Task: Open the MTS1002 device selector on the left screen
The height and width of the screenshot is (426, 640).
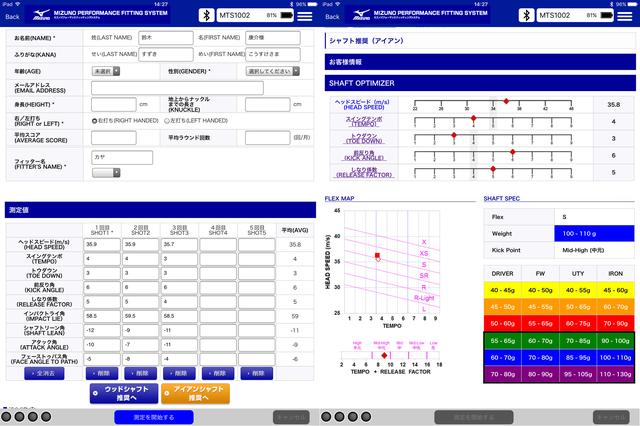Action: [x=255, y=16]
